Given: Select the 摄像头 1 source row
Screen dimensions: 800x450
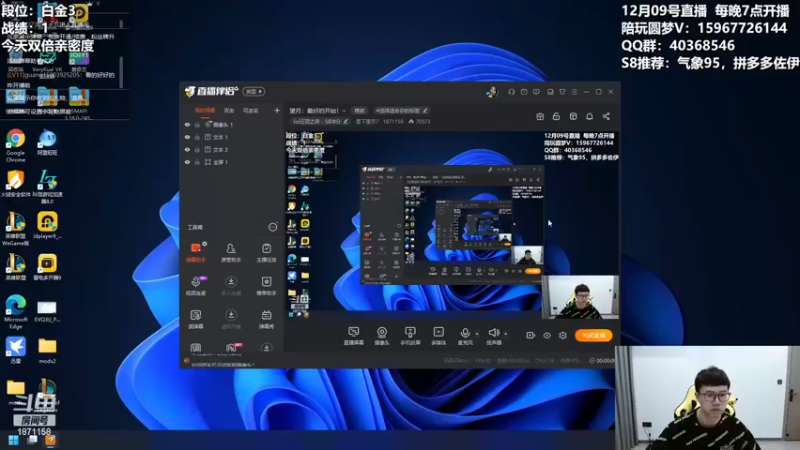Looking at the screenshot, I should (x=232, y=124).
